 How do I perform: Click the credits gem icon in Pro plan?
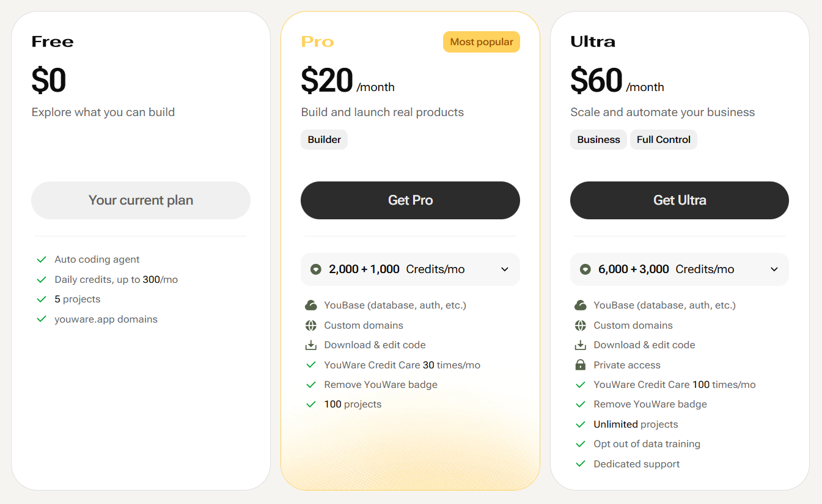(x=315, y=269)
